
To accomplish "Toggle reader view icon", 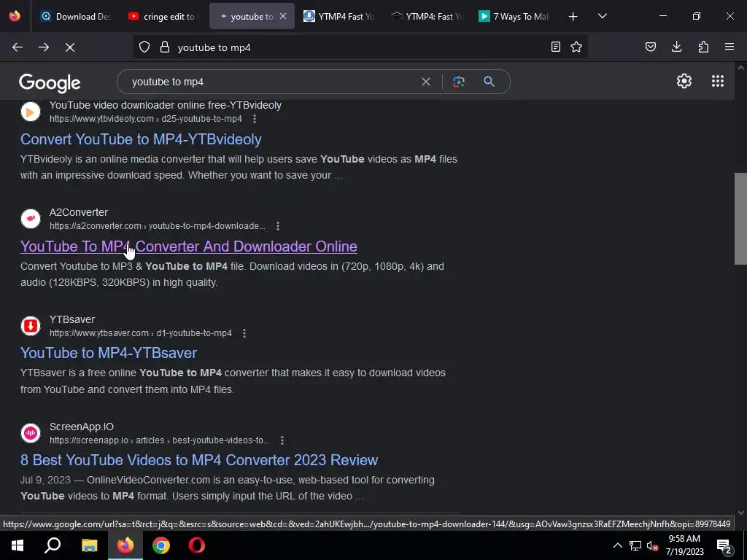I will (555, 47).
